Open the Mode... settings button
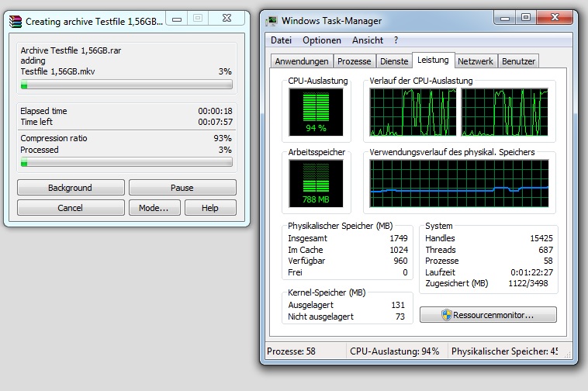The image size is (588, 391). pos(154,208)
